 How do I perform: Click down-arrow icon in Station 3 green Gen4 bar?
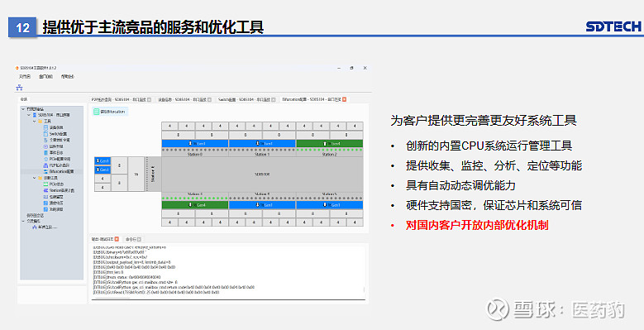click(x=191, y=204)
